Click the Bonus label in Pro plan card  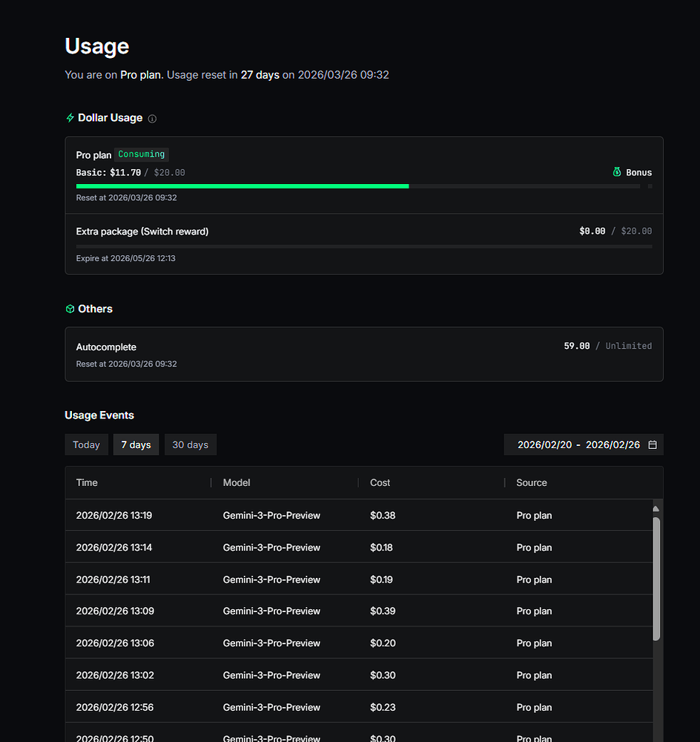[x=639, y=173]
